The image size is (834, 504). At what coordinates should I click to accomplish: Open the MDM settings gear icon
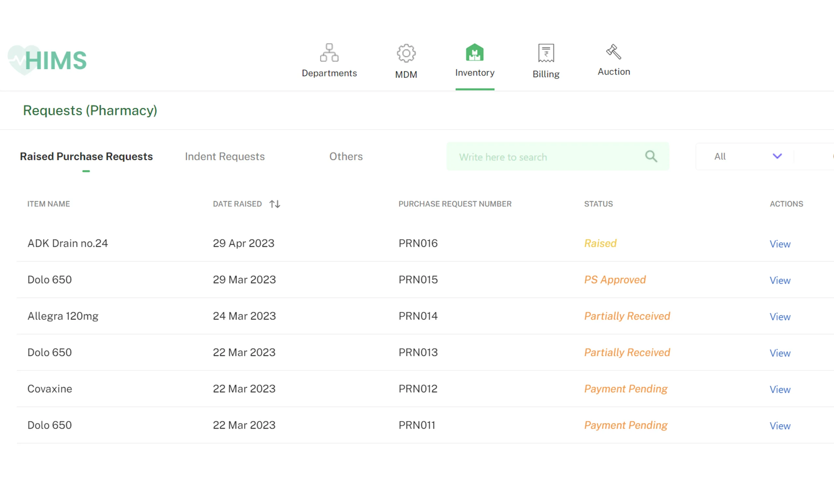[406, 53]
